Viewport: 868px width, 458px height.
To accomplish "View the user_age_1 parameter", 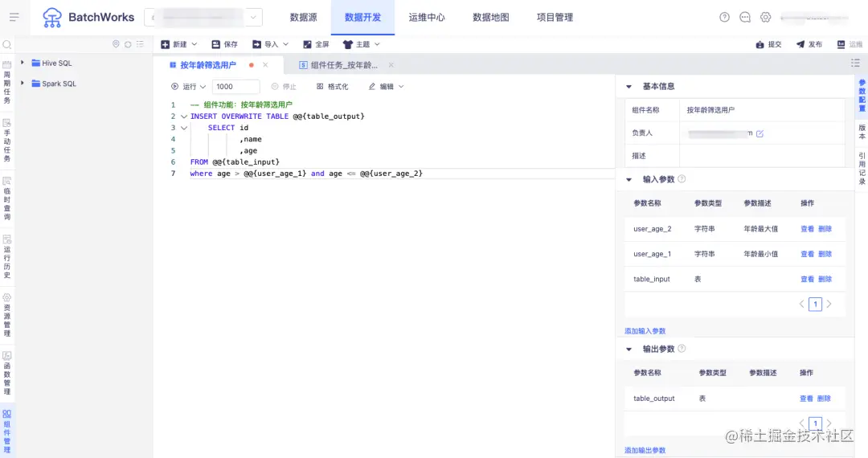I will pyautogui.click(x=807, y=254).
